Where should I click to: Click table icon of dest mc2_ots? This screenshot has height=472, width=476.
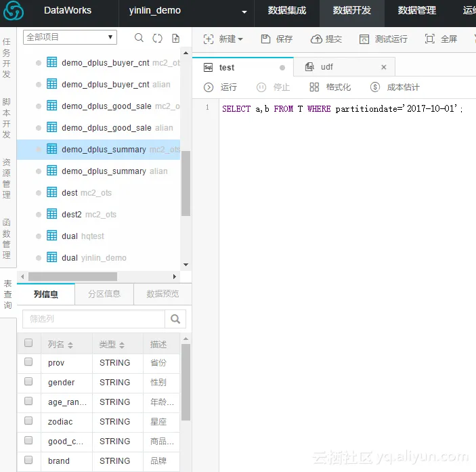52,192
